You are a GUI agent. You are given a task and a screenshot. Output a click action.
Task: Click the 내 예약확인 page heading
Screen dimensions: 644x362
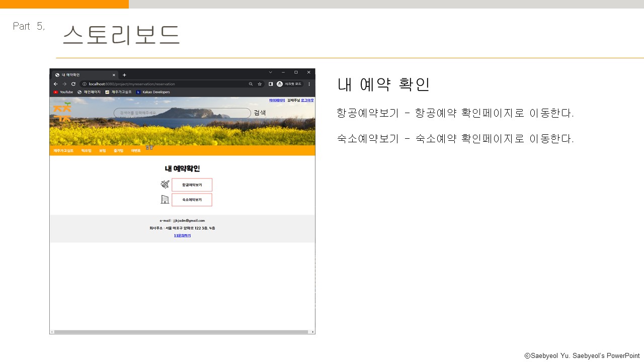182,169
